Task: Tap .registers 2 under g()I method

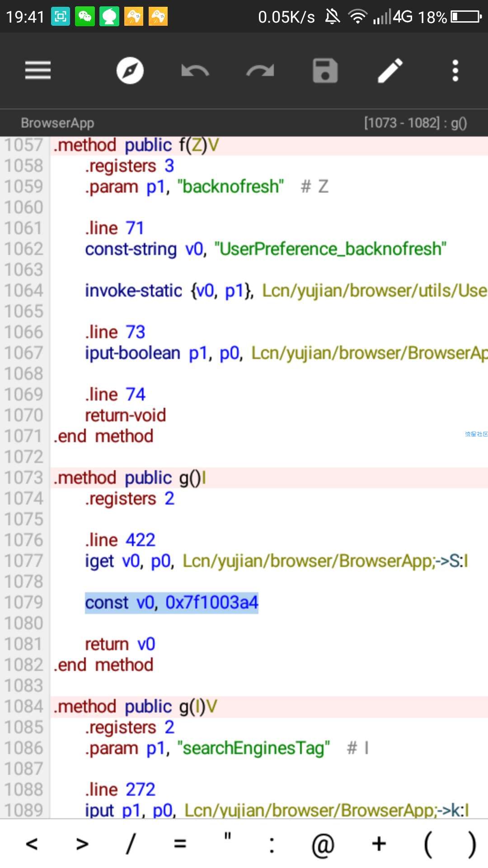Action: coord(130,499)
